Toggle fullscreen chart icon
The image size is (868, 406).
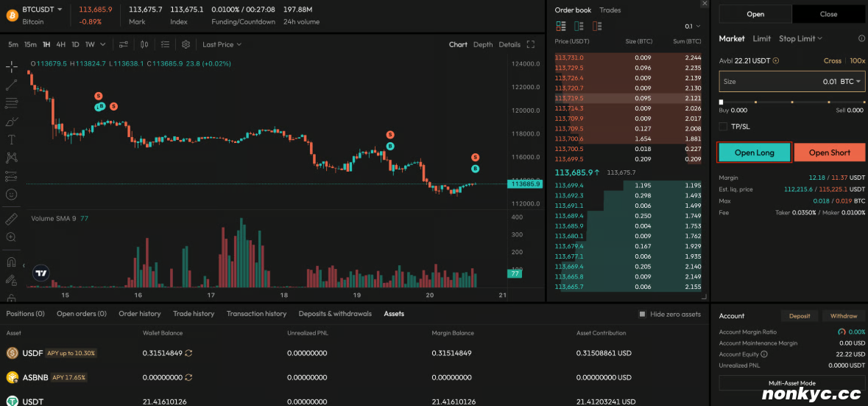[530, 44]
